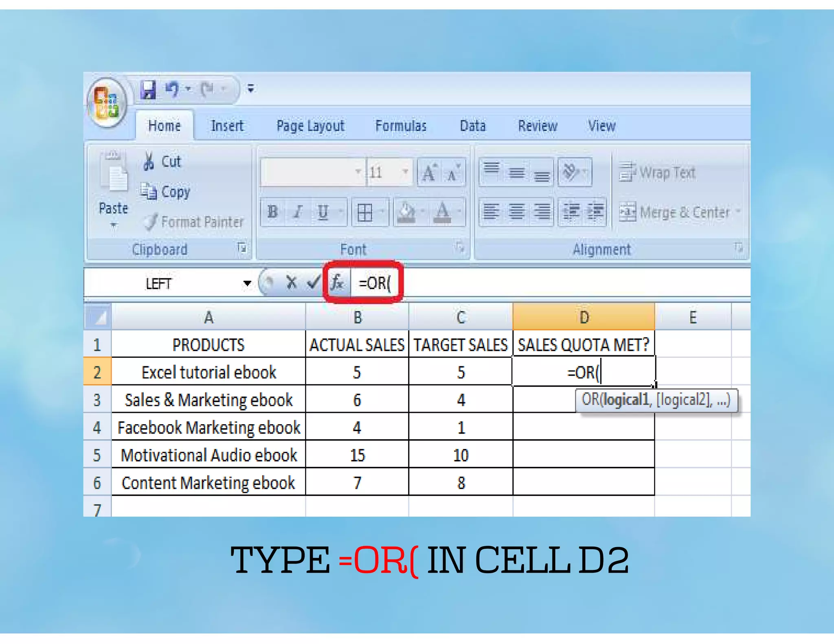
Task: Open Merge & Center dropdown arrow
Action: pyautogui.click(x=738, y=212)
